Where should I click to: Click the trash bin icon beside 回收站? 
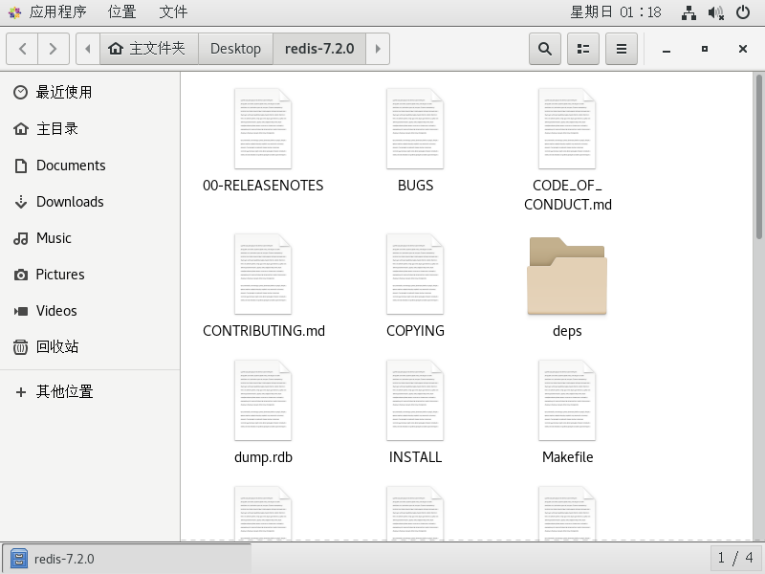20,347
